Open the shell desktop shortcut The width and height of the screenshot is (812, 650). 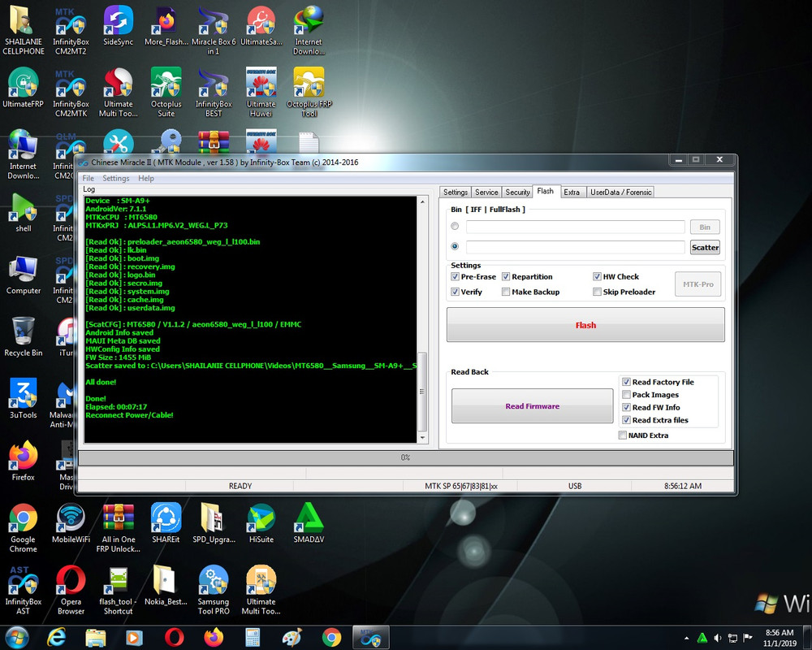pos(24,213)
